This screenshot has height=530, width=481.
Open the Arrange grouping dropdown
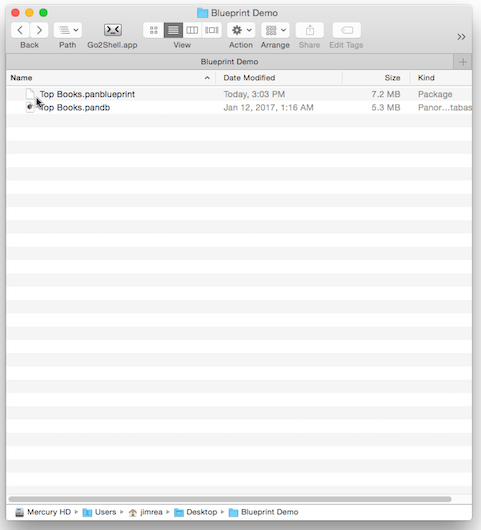click(x=275, y=30)
